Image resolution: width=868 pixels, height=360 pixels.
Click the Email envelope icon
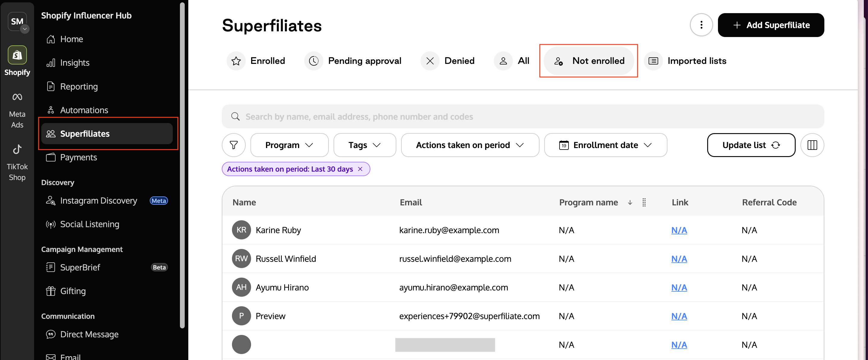tap(51, 357)
